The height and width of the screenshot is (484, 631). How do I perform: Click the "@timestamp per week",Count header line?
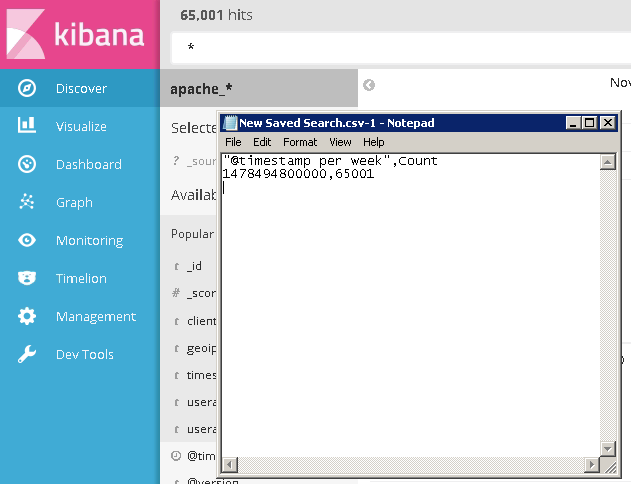click(330, 161)
